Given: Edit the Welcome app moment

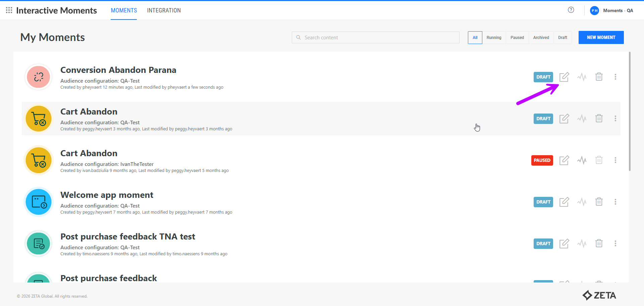Looking at the screenshot, I should pyautogui.click(x=564, y=202).
